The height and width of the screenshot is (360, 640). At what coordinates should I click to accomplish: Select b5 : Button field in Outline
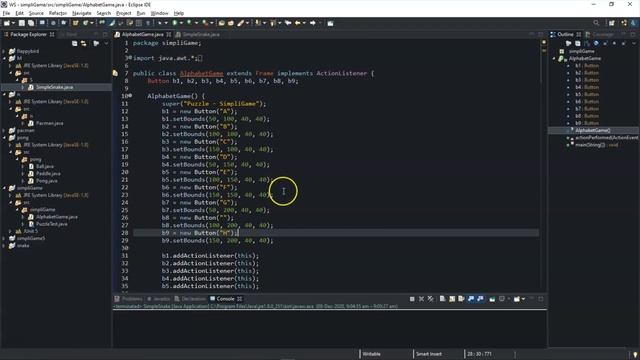click(x=587, y=95)
